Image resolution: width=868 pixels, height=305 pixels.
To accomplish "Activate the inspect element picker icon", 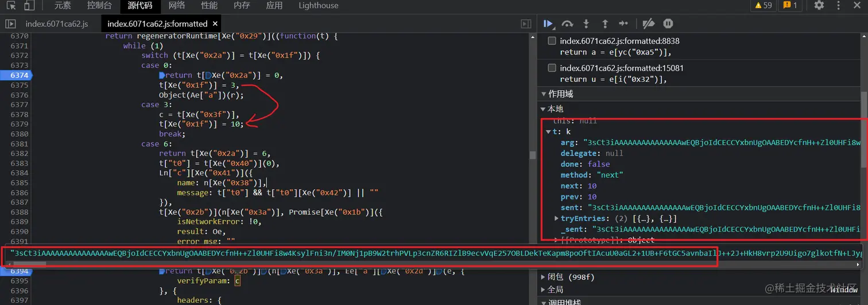I will coord(11,6).
